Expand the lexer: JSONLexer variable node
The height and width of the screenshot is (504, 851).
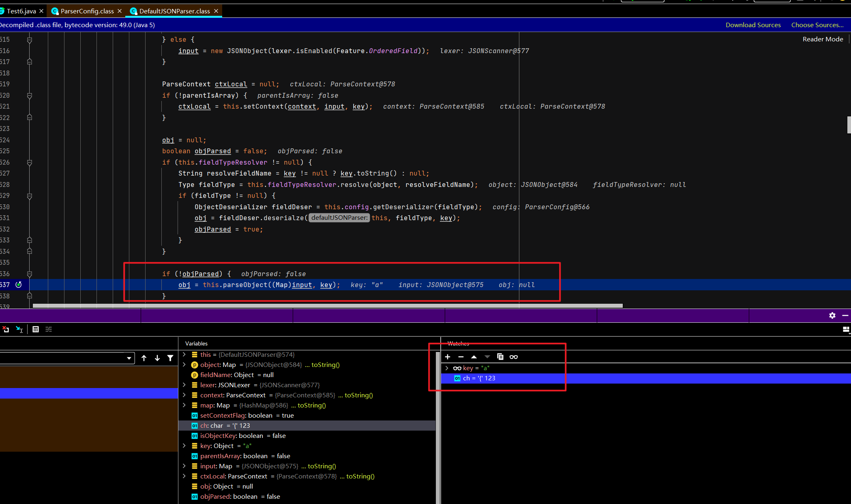point(184,385)
